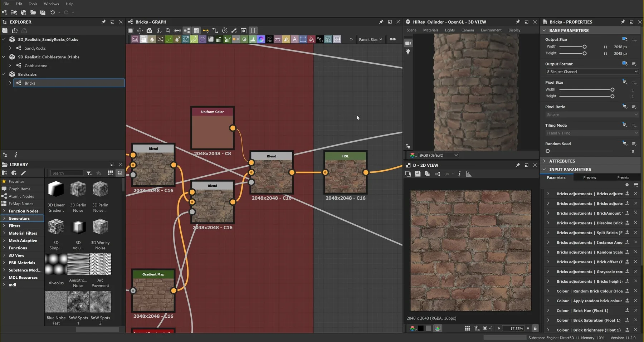
Task: Open the Tiling Mode dropdown
Action: pyautogui.click(x=591, y=133)
